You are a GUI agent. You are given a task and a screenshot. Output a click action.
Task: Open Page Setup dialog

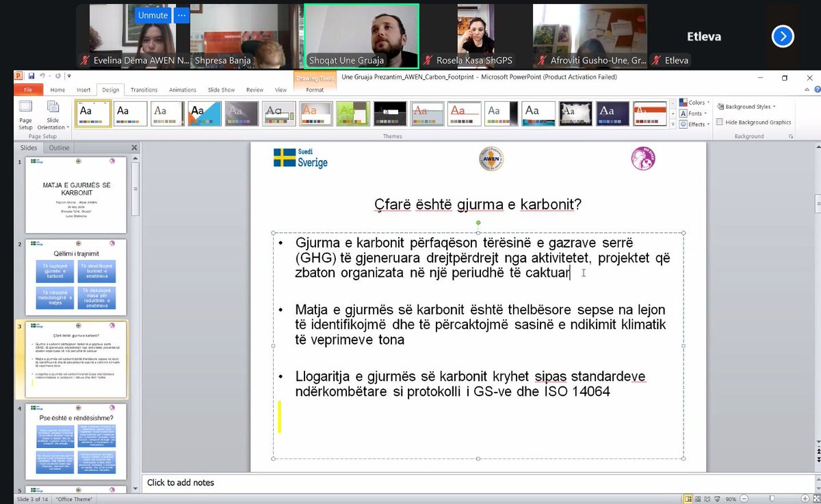(25, 115)
